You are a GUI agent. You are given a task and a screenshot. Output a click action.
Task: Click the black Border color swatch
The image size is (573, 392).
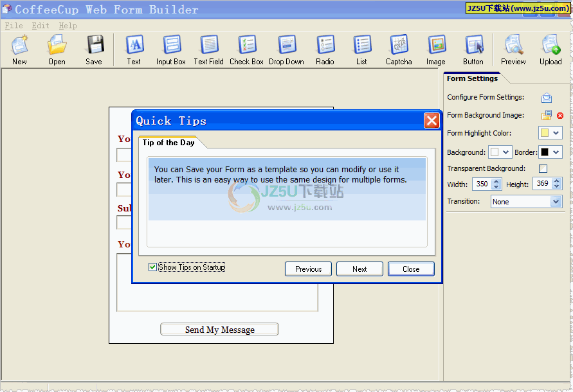(x=545, y=152)
